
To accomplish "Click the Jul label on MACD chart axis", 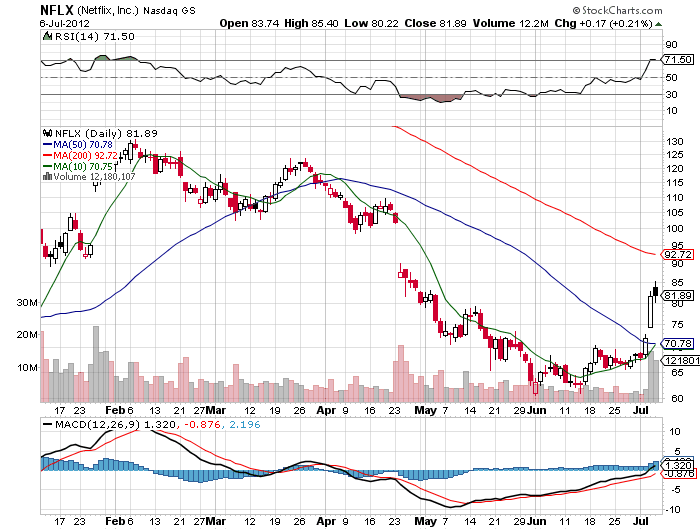I will [x=641, y=521].
